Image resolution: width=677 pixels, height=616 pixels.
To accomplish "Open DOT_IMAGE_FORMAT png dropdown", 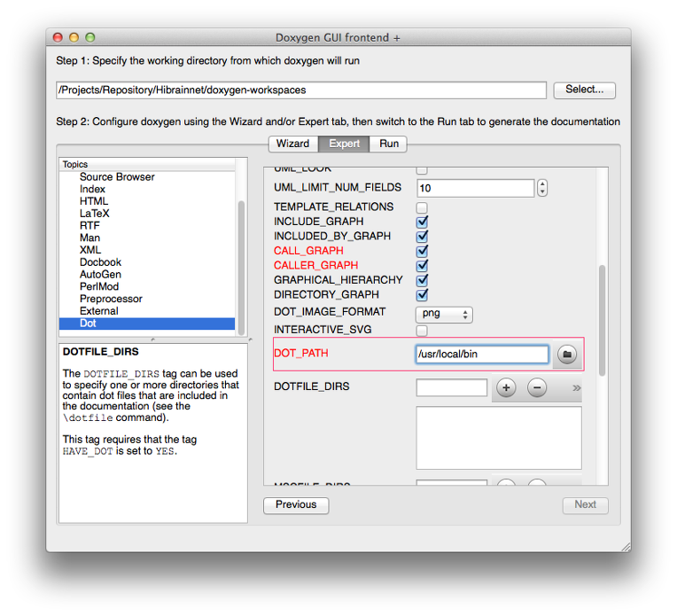I will [444, 314].
